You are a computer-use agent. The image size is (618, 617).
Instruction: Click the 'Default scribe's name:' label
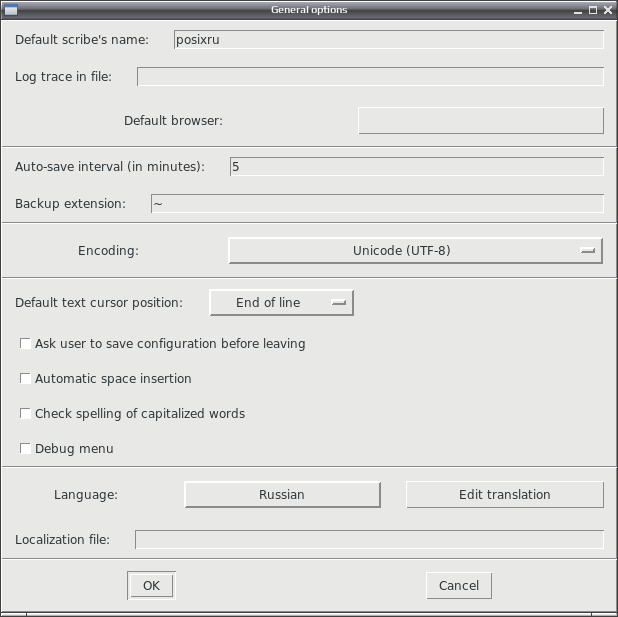click(82, 40)
